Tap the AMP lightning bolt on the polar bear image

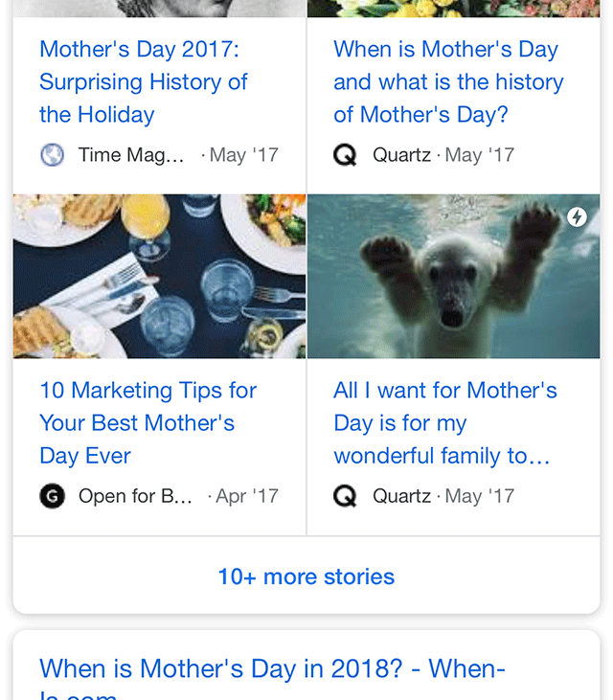point(577,217)
